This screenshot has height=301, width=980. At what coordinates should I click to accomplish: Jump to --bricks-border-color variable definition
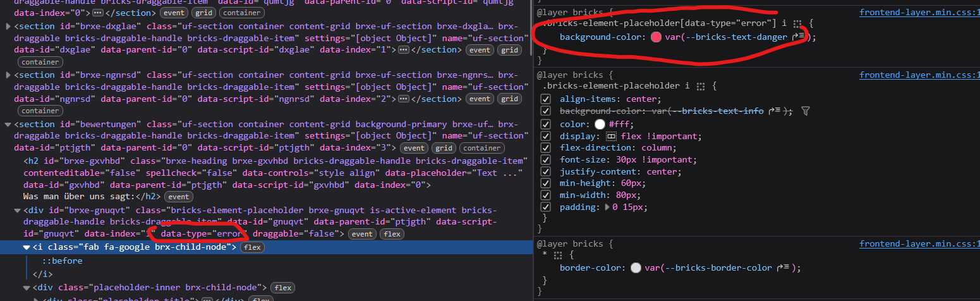tap(784, 267)
